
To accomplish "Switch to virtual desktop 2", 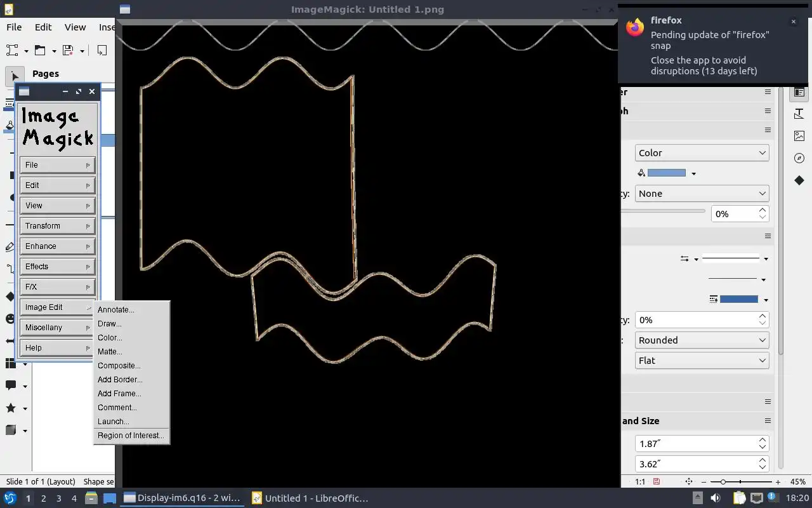I will pos(43,498).
